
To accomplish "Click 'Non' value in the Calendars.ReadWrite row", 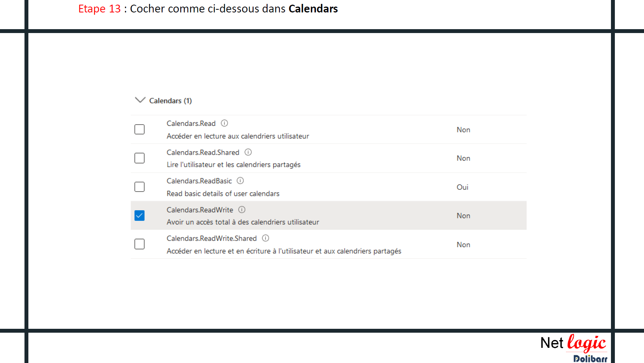I will [x=463, y=216].
